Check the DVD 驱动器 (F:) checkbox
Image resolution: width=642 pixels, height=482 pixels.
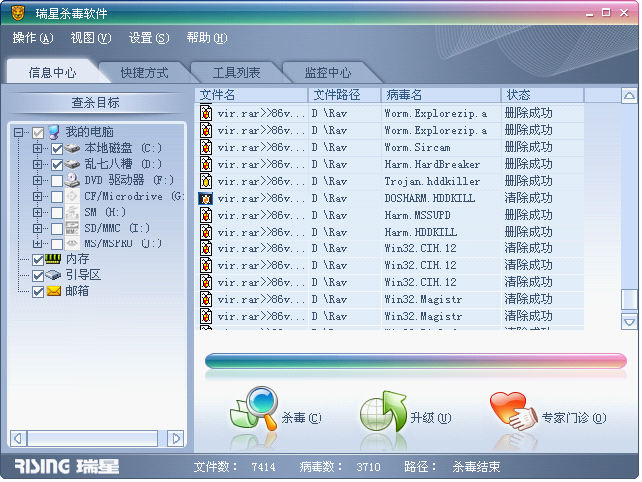[x=57, y=181]
